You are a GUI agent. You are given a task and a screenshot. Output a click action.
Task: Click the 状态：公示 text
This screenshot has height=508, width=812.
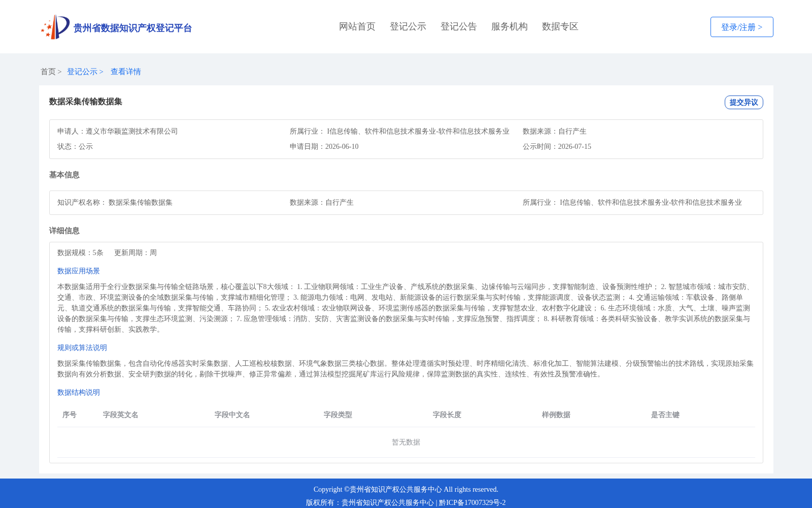[x=75, y=146]
